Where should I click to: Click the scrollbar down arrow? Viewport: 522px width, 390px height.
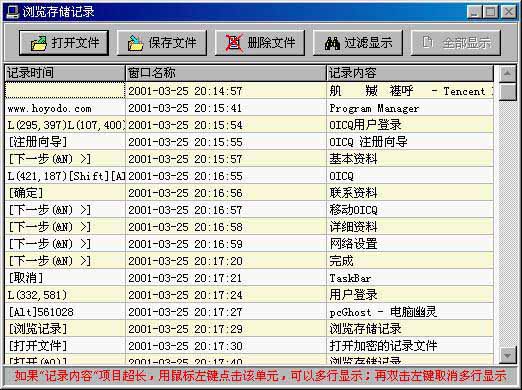coord(507,355)
